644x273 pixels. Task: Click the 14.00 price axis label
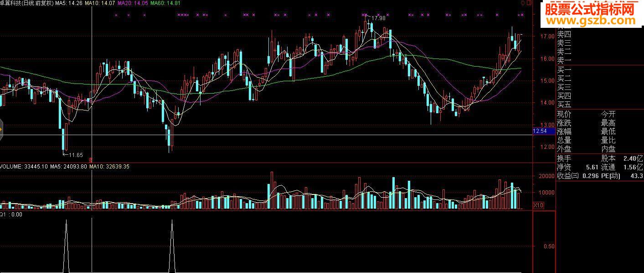547,103
